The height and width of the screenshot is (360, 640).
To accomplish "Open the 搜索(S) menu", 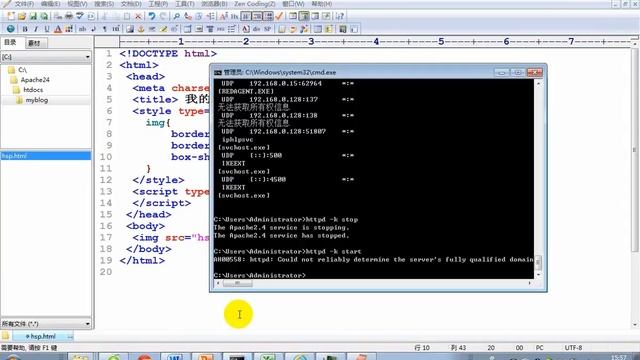I will click(x=104, y=4).
